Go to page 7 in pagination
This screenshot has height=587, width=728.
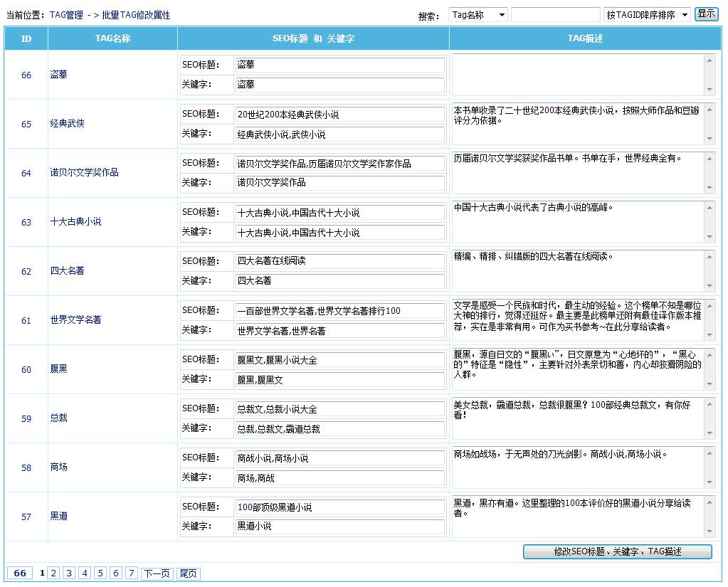click(x=132, y=573)
